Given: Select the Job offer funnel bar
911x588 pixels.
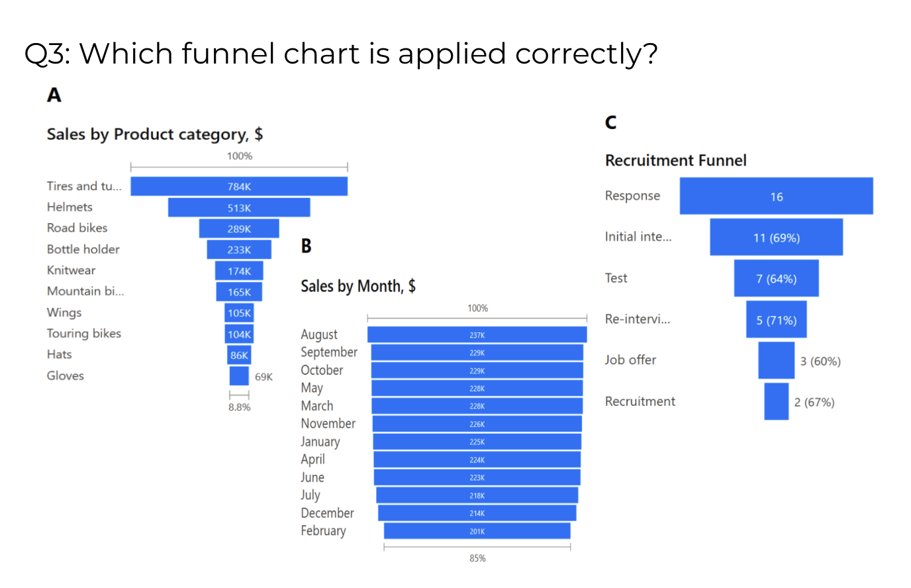Looking at the screenshot, I should (776, 360).
